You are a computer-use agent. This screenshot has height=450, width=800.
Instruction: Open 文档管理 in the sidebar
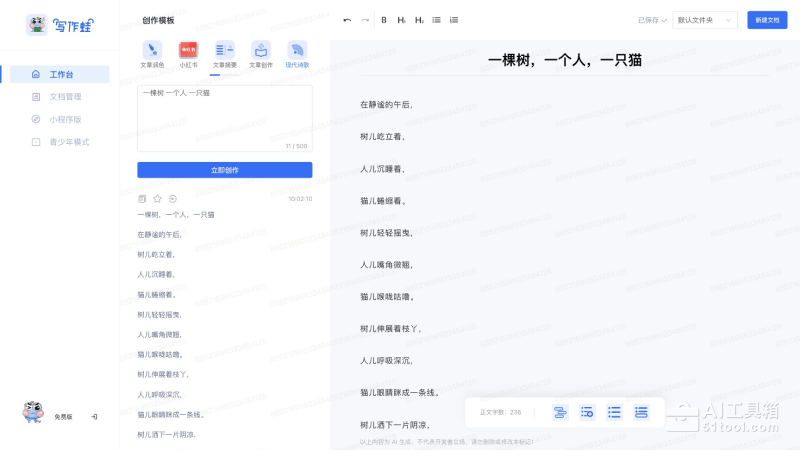(58, 97)
